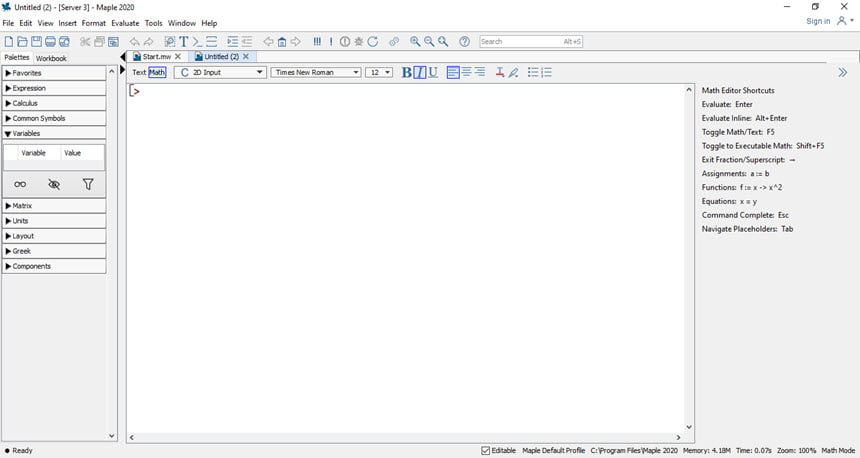Redo the last action
Image resolution: width=860 pixels, height=458 pixels.
[149, 42]
